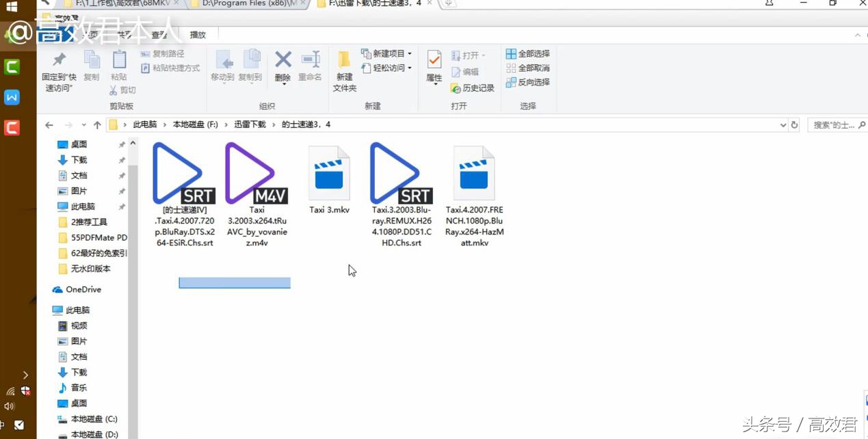This screenshot has width=868, height=439.
Task: Select the F:\迅雷下载\的士速递3，4 tab
Action: (x=374, y=4)
